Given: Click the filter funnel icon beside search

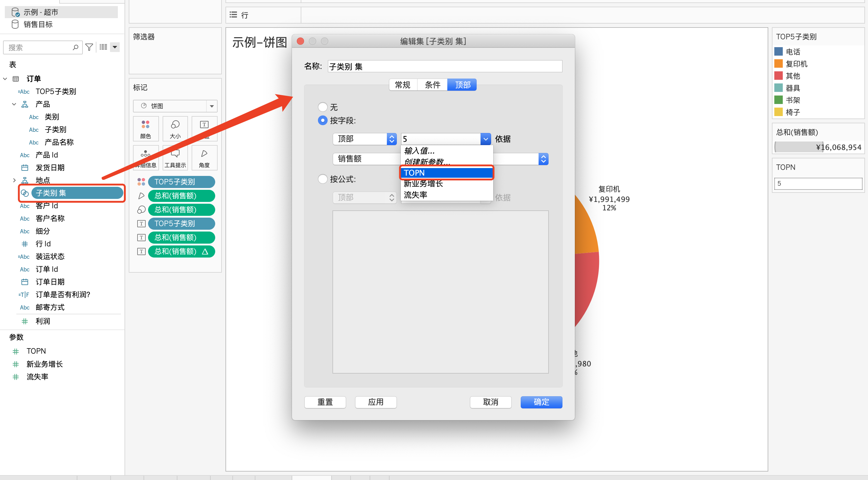Looking at the screenshot, I should tap(89, 47).
